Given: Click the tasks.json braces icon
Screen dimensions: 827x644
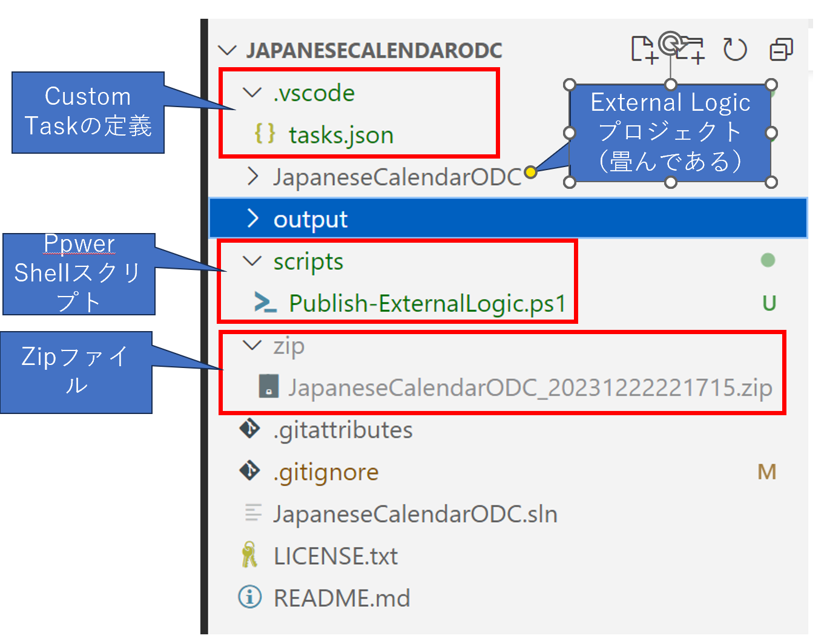Looking at the screenshot, I should tap(265, 134).
